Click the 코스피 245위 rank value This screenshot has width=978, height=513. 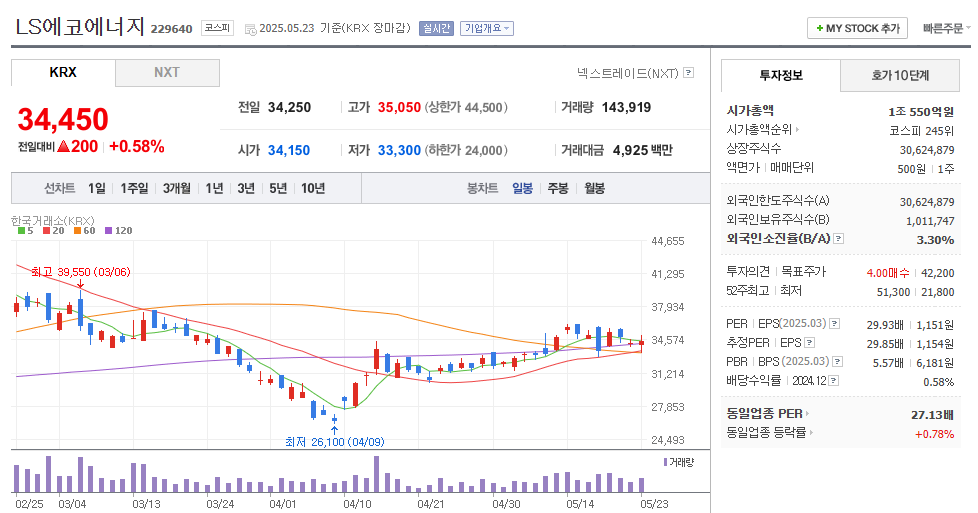click(922, 131)
